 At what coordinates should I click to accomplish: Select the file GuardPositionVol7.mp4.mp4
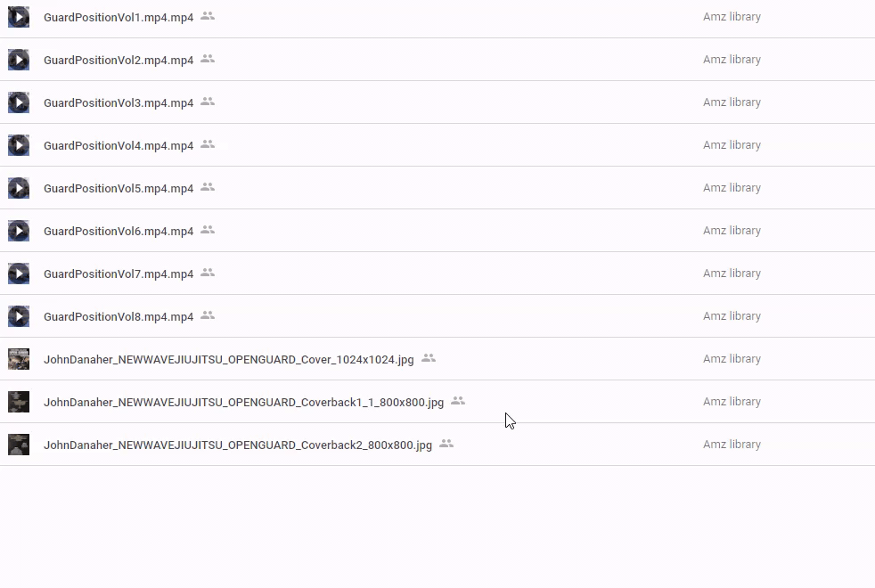pyautogui.click(x=119, y=274)
